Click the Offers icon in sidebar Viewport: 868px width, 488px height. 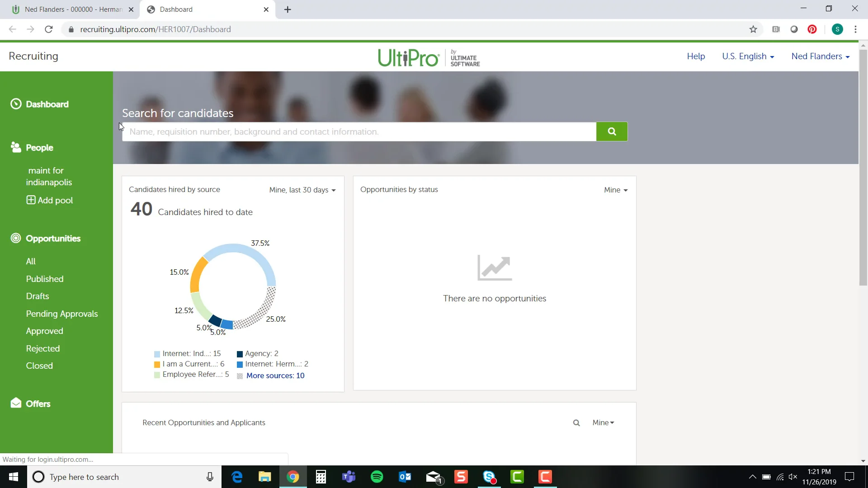pyautogui.click(x=16, y=404)
